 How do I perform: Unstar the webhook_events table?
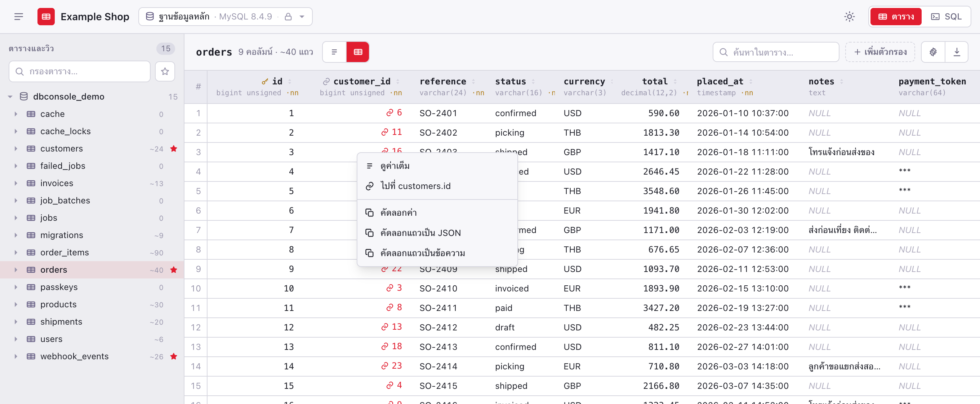click(174, 356)
